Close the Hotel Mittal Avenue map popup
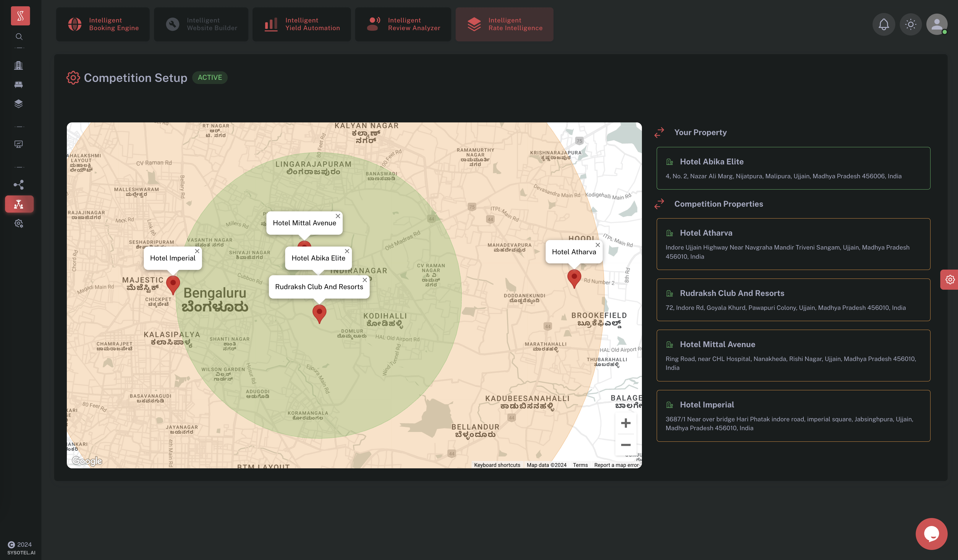 pos(338,216)
